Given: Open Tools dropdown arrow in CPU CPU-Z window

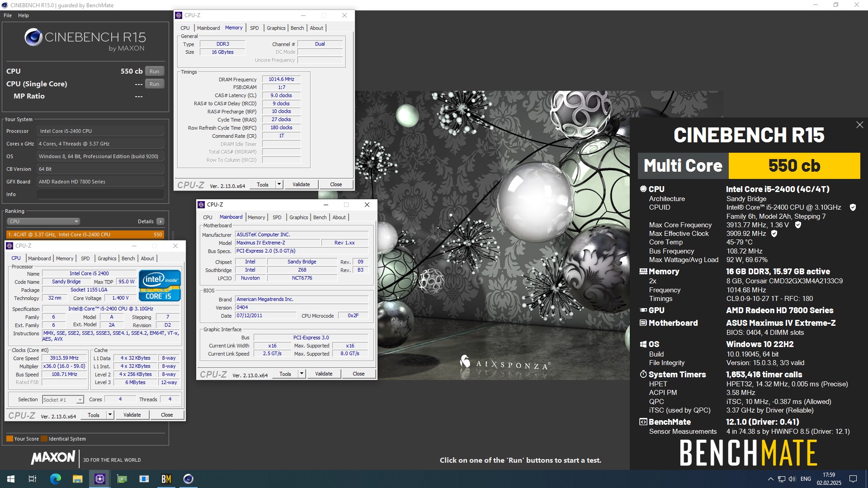Looking at the screenshot, I should click(110, 415).
